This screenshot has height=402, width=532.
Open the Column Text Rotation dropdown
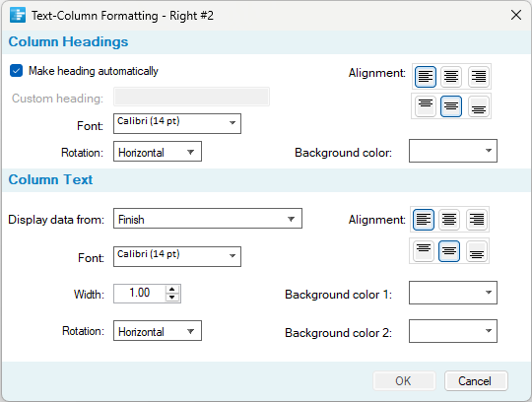(158, 331)
